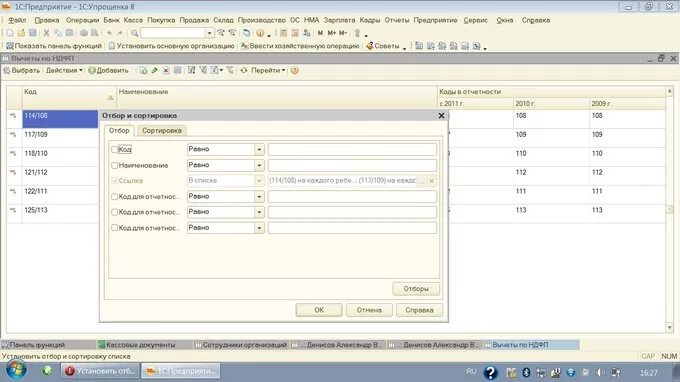Click the filter by current value icon
The image size is (680, 382).
203,70
